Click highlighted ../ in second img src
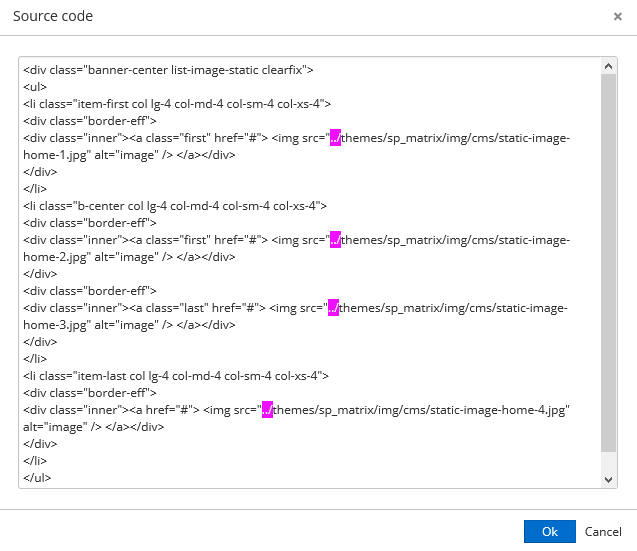The image size is (637, 551). point(335,240)
